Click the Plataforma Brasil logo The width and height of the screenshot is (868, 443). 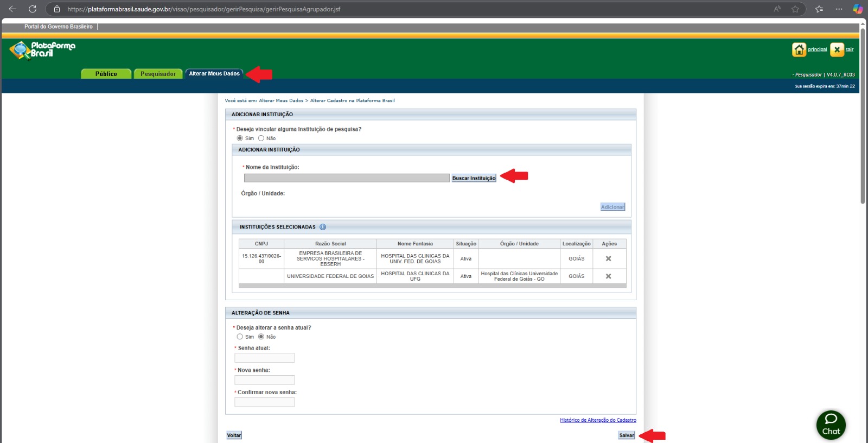coord(42,50)
